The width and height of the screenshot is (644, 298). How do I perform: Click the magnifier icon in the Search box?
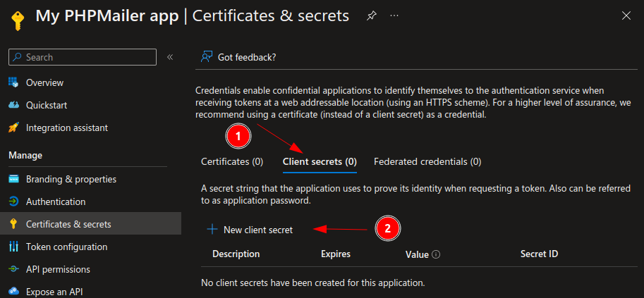click(x=17, y=57)
